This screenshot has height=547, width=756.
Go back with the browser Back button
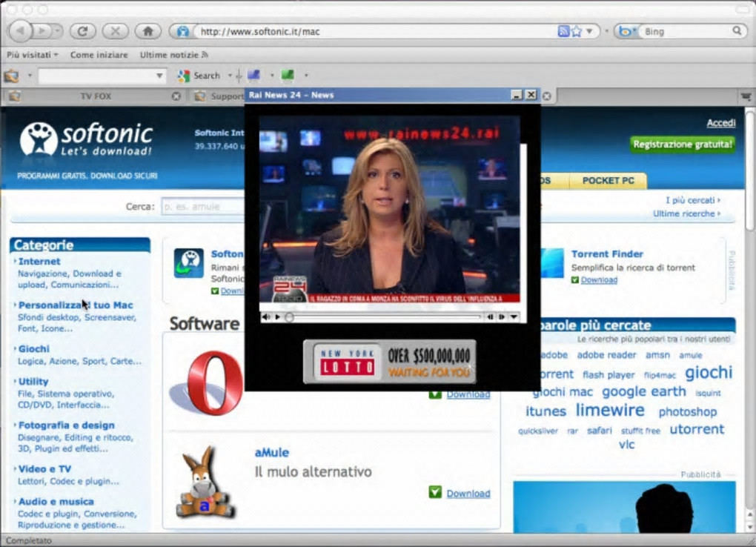point(20,31)
